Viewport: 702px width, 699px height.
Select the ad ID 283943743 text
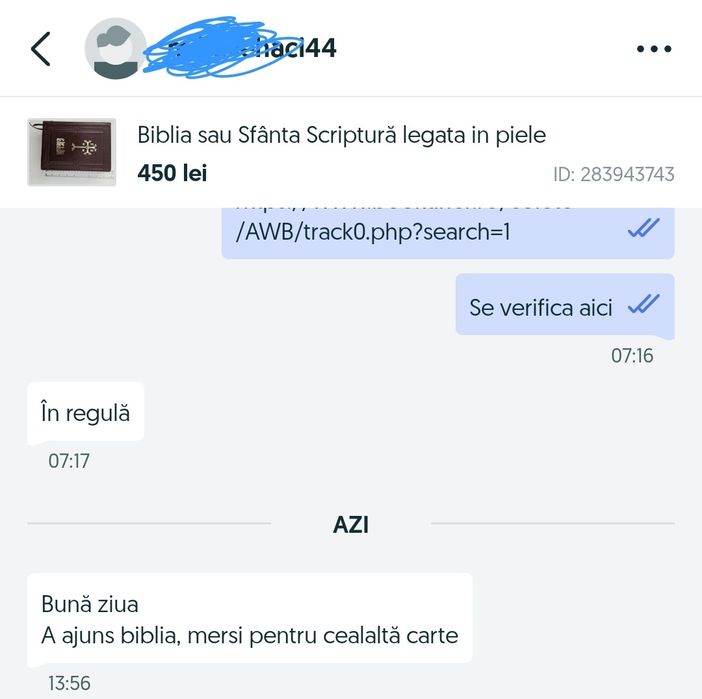(614, 174)
